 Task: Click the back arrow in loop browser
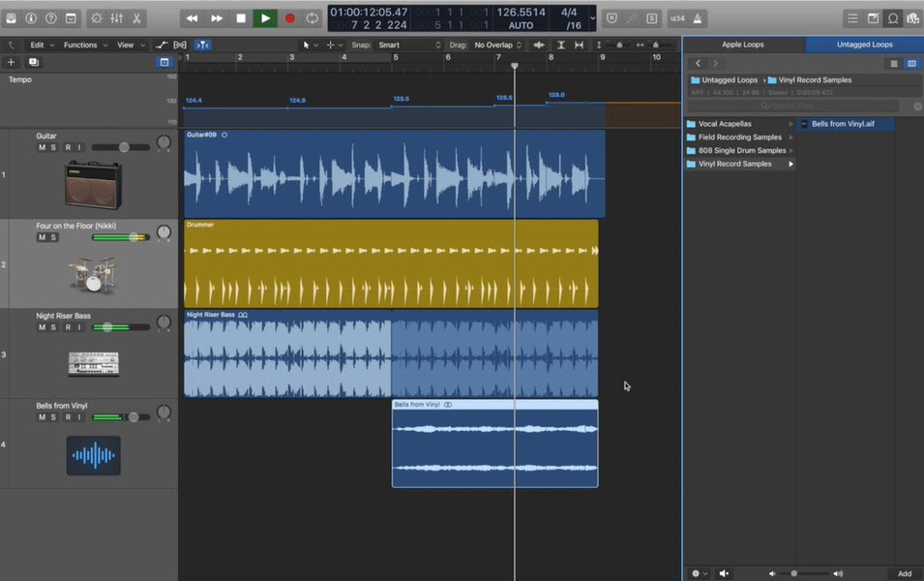(x=698, y=63)
